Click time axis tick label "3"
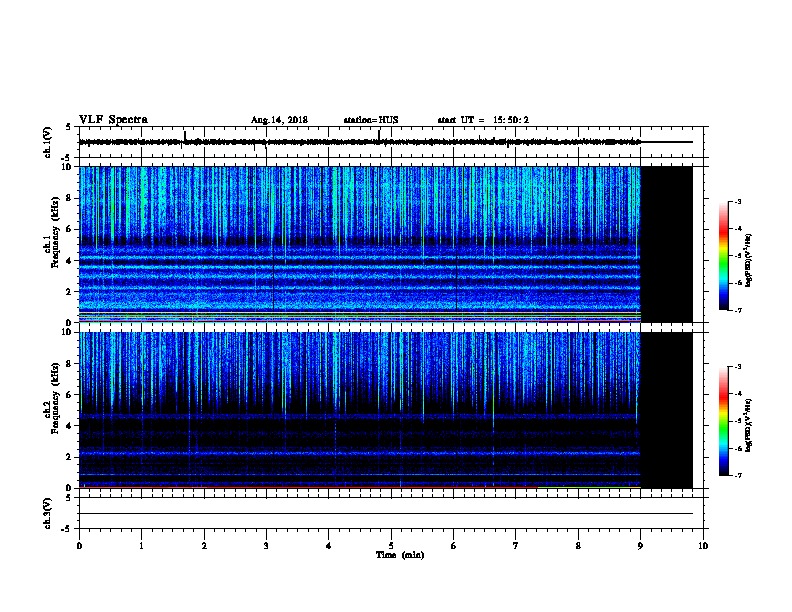 point(266,546)
